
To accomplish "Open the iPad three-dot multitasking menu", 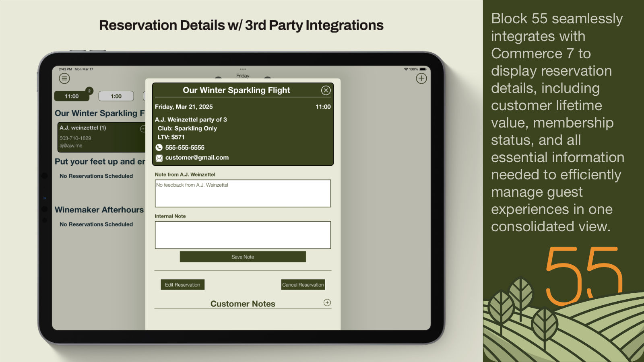I will [243, 69].
